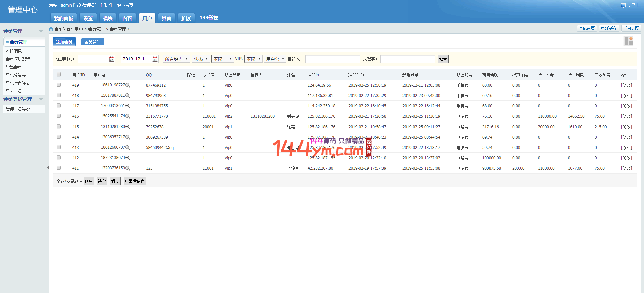
Task: Switch to the 设置 top navigation tab
Action: pyautogui.click(x=88, y=18)
